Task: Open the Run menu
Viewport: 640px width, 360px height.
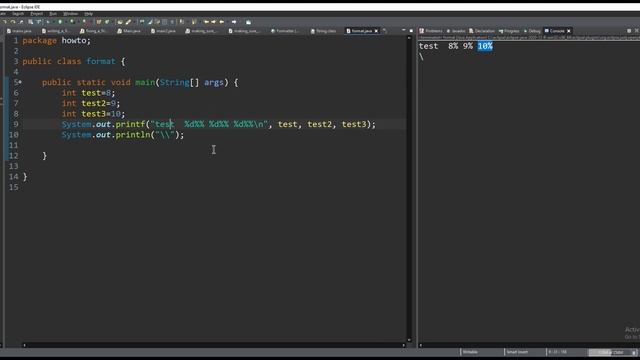Action: click(53, 14)
